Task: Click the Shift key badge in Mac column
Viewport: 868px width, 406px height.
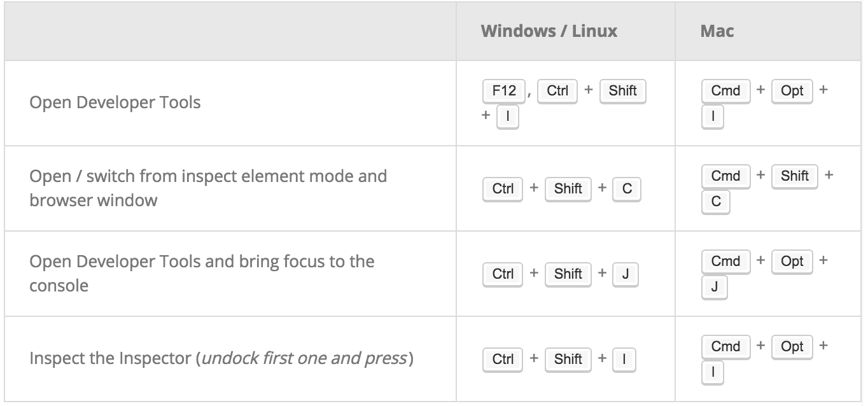Action: [794, 176]
